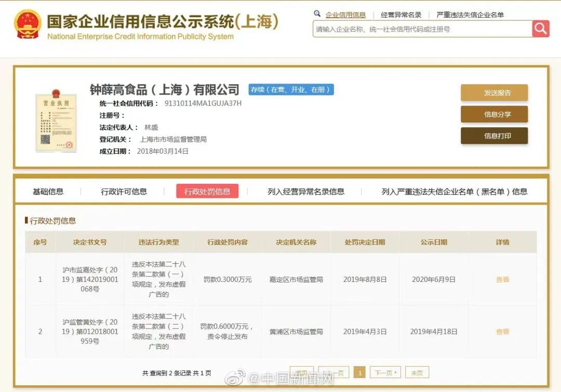Click the 发送报告 button
561x392 pixels.
[x=494, y=92]
